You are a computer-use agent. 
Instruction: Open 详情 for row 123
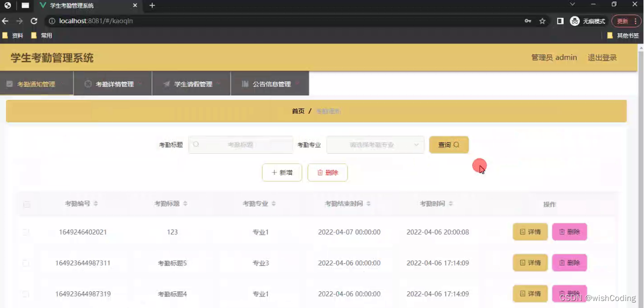(530, 232)
